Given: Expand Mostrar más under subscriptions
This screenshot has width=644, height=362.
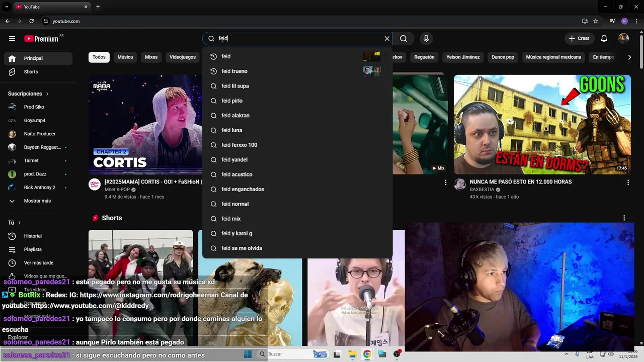Looking at the screenshot, I should click(38, 201).
